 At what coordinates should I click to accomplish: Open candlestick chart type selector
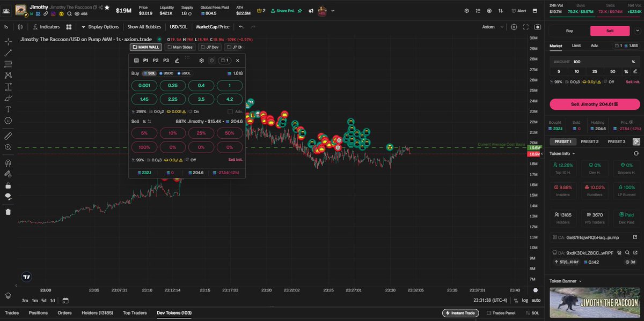[x=20, y=27]
